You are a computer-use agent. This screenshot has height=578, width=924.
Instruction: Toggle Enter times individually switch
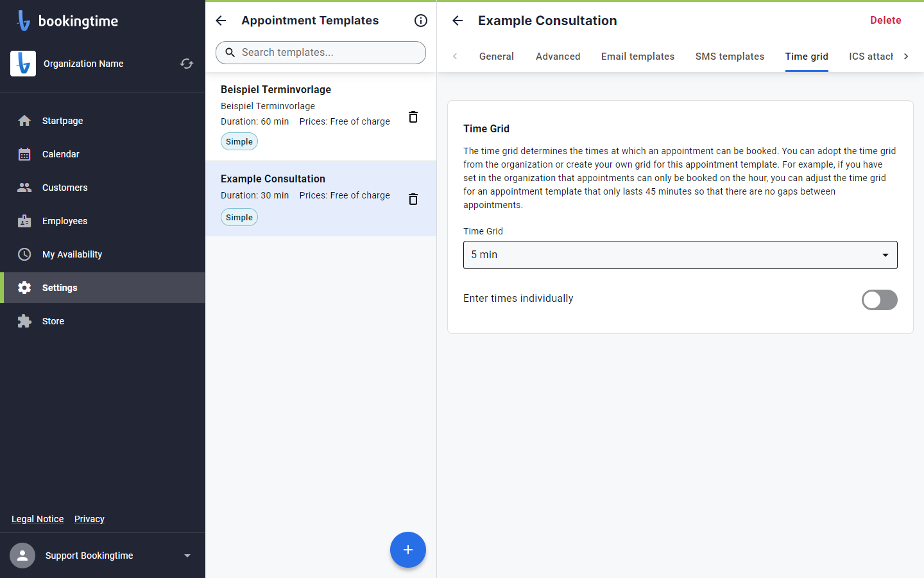click(879, 299)
